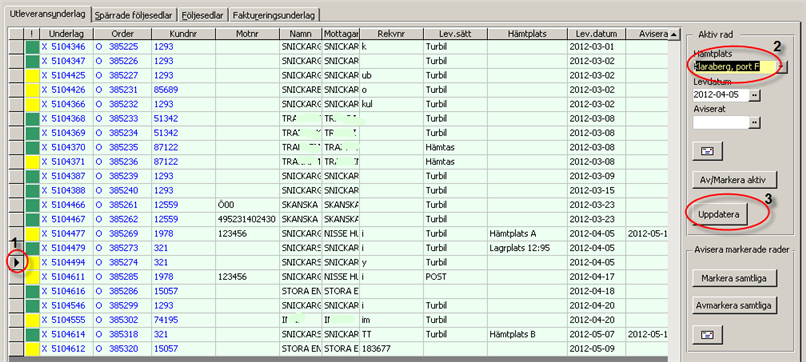Click envelope icon below Avmarkera samtliga
Viewport: 806px width, 362px height.
(708, 334)
